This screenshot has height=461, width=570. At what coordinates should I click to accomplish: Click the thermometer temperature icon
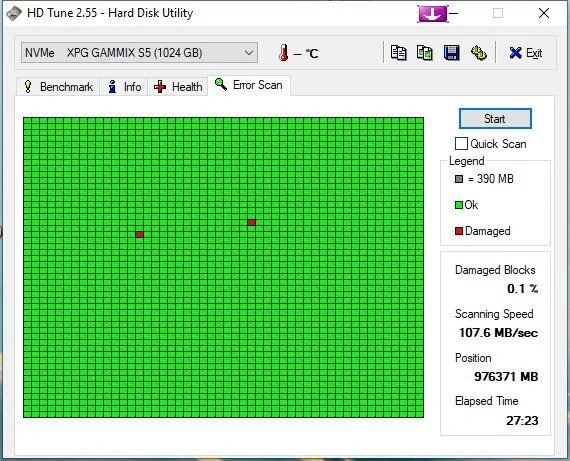[x=284, y=53]
